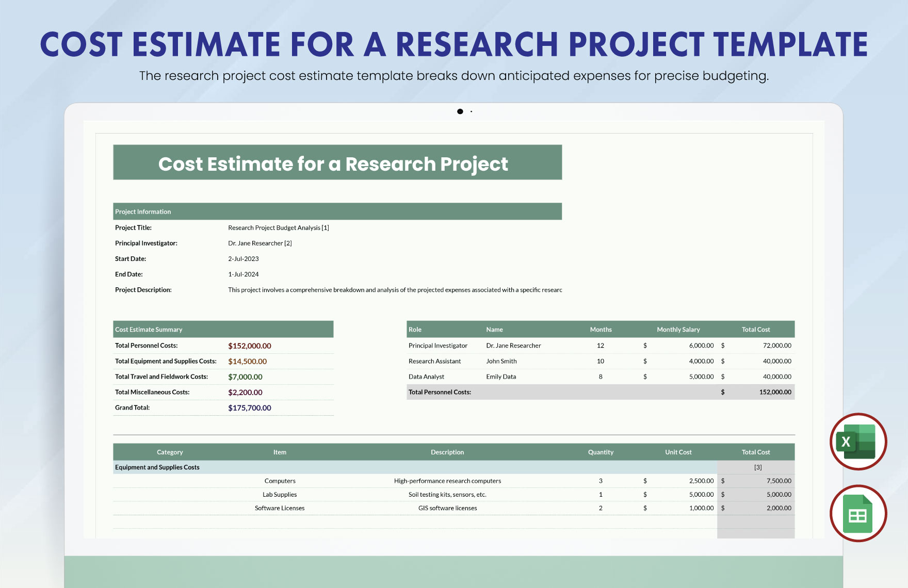Click the 'Project Title:' label

tap(133, 227)
